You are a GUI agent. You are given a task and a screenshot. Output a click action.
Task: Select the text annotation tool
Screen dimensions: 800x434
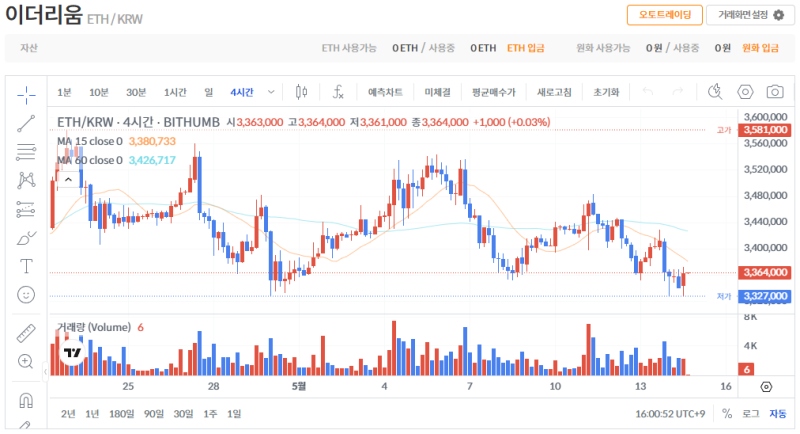click(x=26, y=266)
